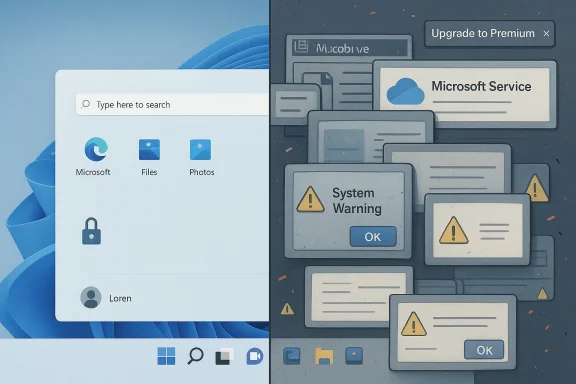Image resolution: width=576 pixels, height=384 pixels.
Task: Click the magnifier icon inside search box
Action: pyautogui.click(x=86, y=104)
